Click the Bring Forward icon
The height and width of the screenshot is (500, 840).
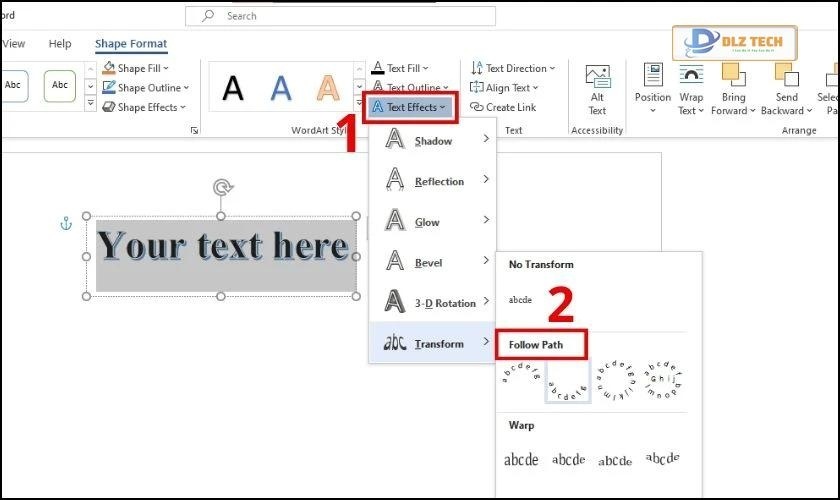734,76
